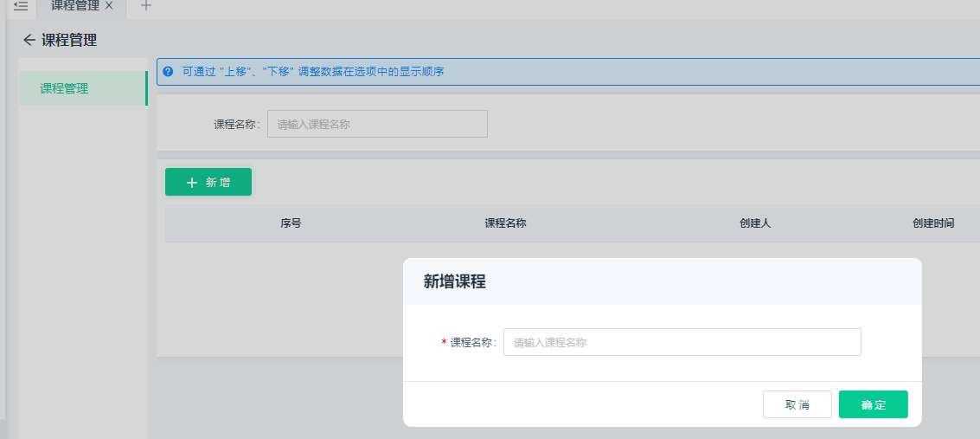Go back using the left arrow icon

pyautogui.click(x=29, y=40)
